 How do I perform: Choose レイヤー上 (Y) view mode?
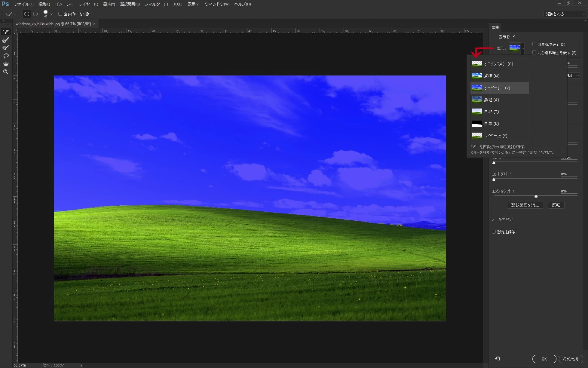[500, 136]
